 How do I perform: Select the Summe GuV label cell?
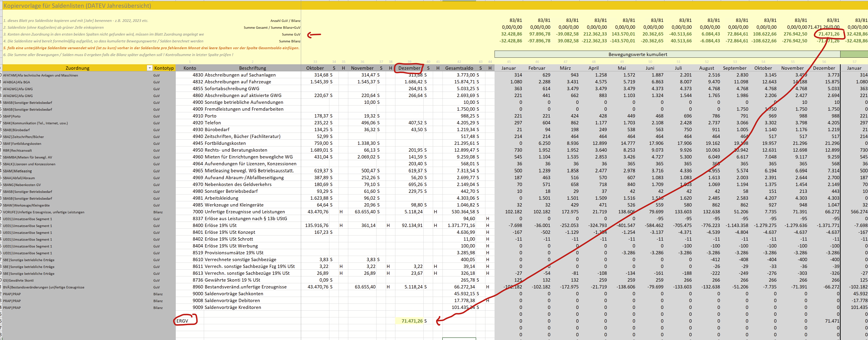(291, 34)
